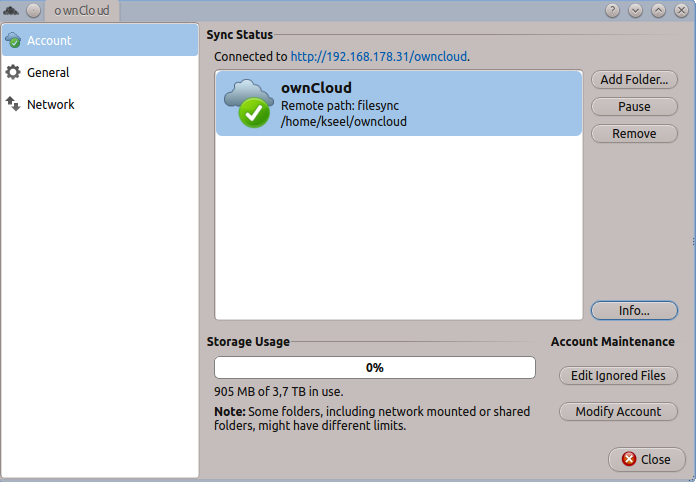Click the Modify Account button
The height and width of the screenshot is (482, 696).
click(x=618, y=411)
